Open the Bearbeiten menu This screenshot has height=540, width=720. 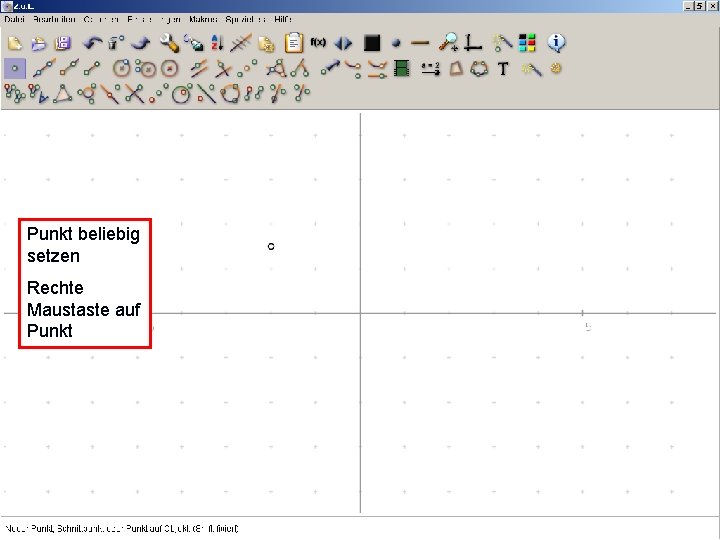[54, 19]
